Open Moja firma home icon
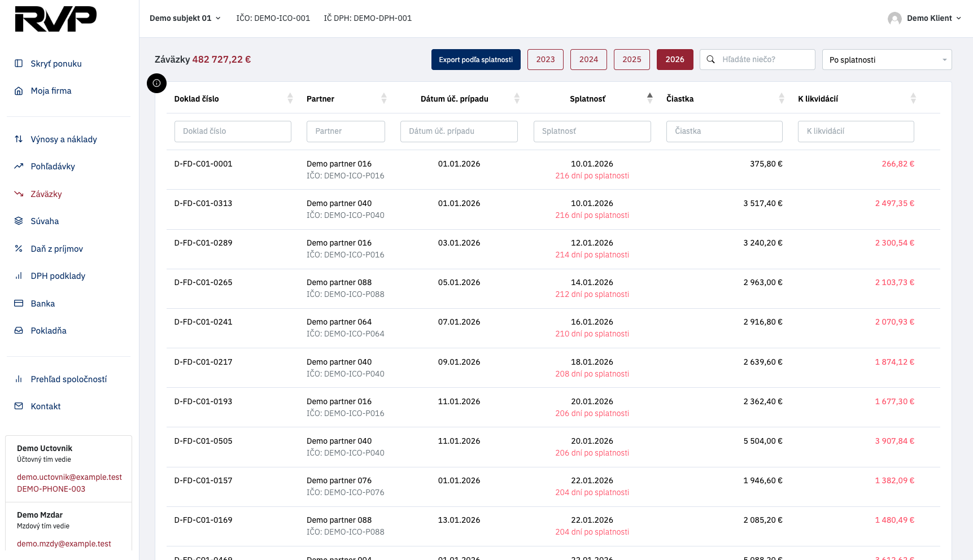973x560 pixels. pos(19,91)
